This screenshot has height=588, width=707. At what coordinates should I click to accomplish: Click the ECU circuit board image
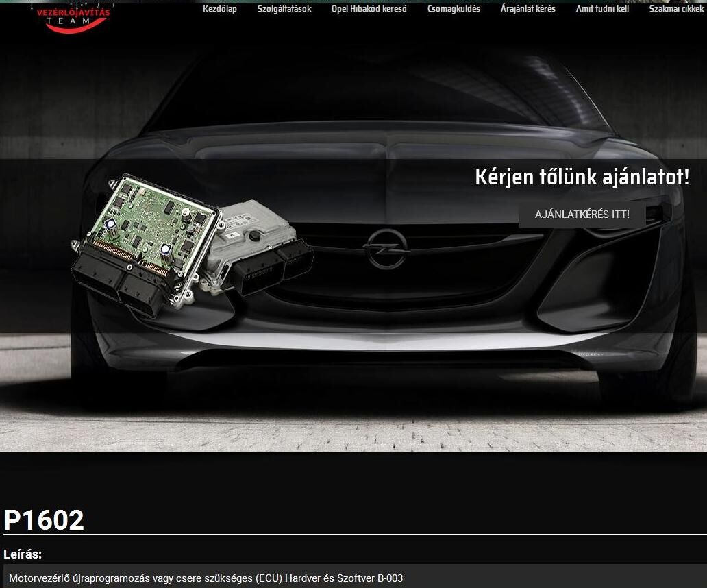[192, 246]
